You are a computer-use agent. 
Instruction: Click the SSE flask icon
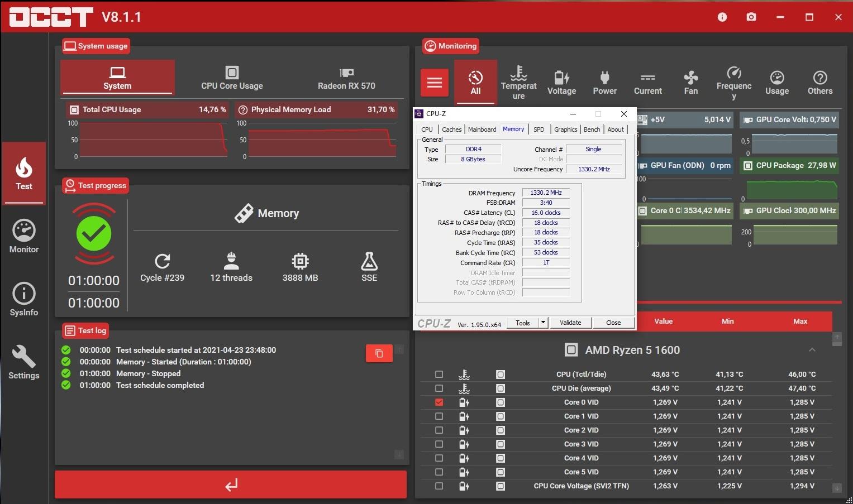click(x=369, y=261)
